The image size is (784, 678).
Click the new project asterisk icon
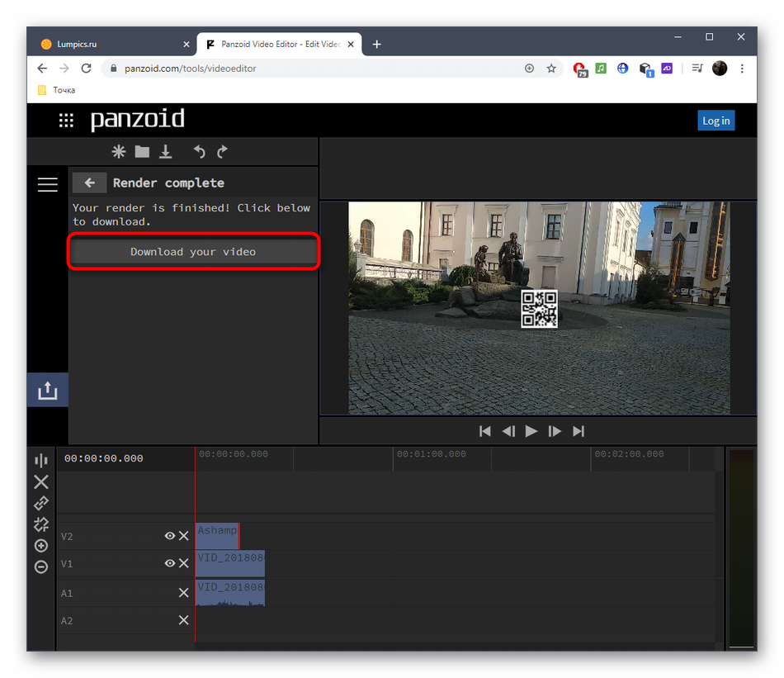tap(119, 152)
